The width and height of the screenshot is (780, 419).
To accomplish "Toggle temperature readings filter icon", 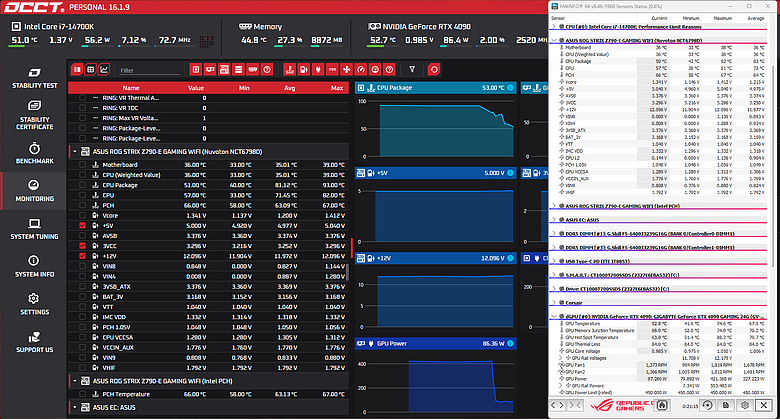I will 290,70.
